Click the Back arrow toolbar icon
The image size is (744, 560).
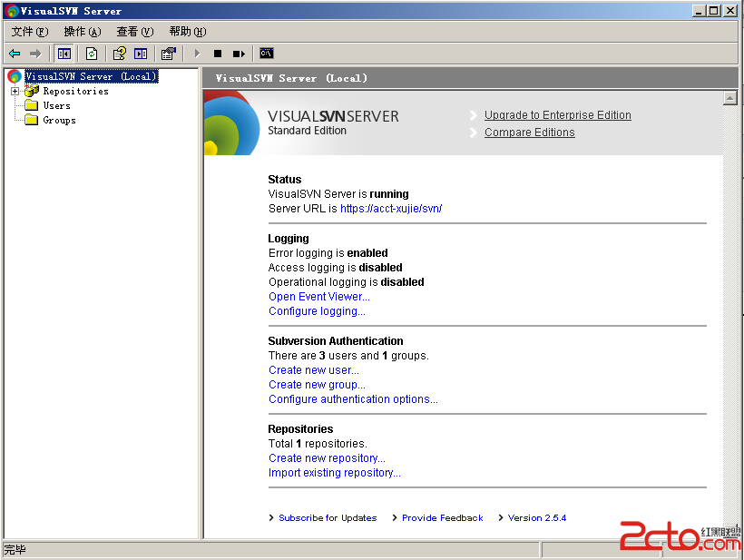point(15,54)
